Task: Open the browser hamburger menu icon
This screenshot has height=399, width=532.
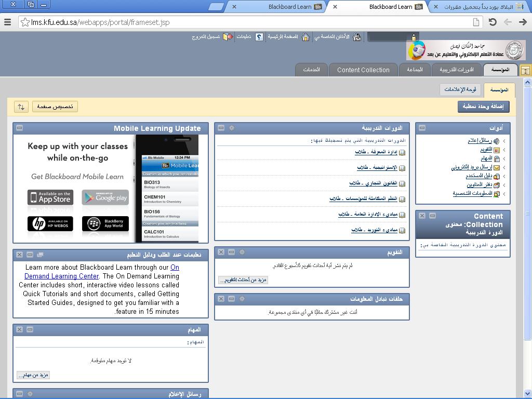Action: tap(7, 22)
